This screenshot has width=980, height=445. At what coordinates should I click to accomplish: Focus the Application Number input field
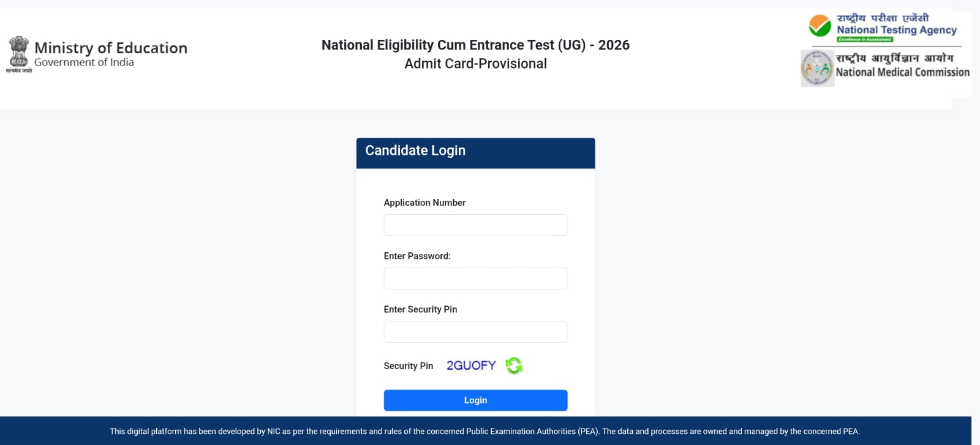475,225
